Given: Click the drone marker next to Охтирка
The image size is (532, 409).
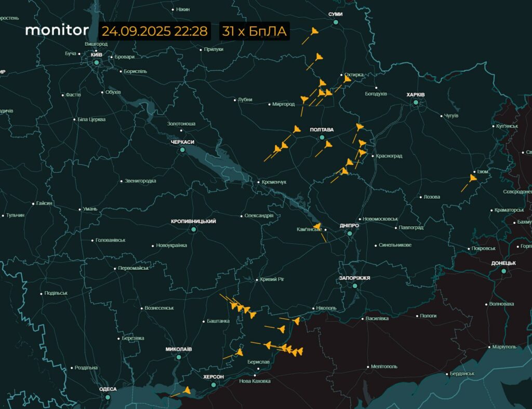Looking at the screenshot, I should click(x=347, y=79).
